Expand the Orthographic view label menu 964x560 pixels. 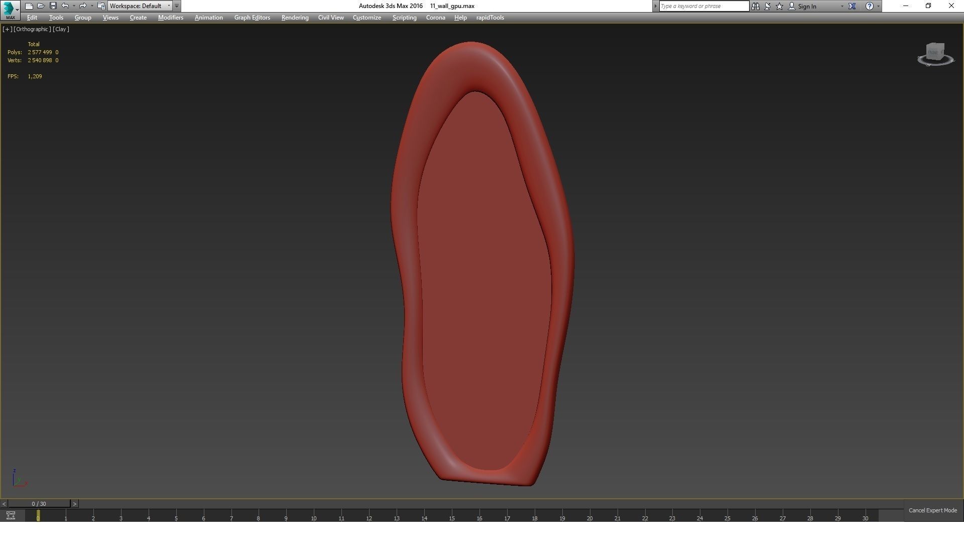point(33,29)
